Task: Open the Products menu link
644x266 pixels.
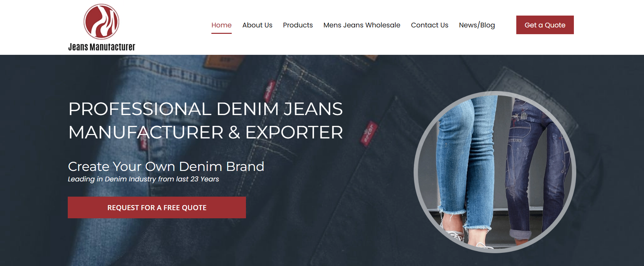Action: [x=298, y=25]
